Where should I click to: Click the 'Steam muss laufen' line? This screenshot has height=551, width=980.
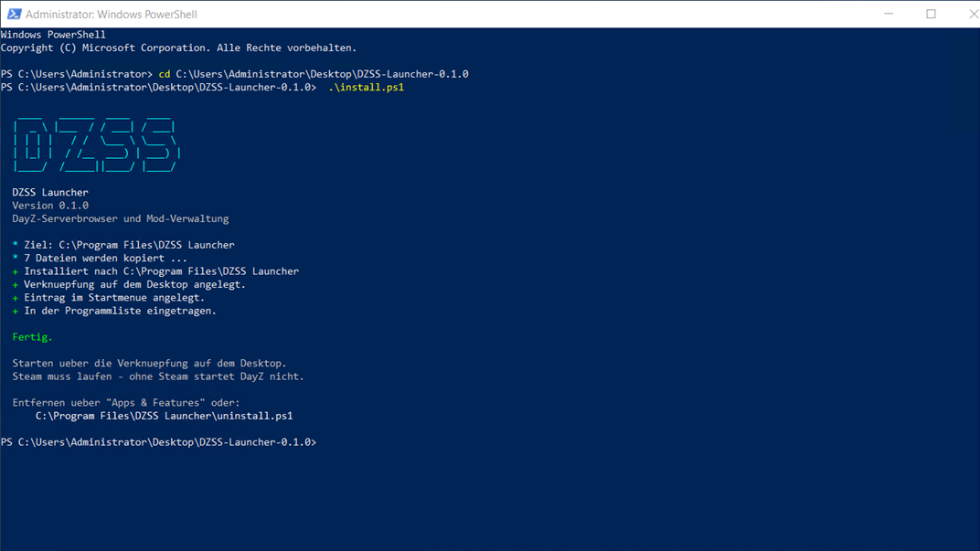158,376
